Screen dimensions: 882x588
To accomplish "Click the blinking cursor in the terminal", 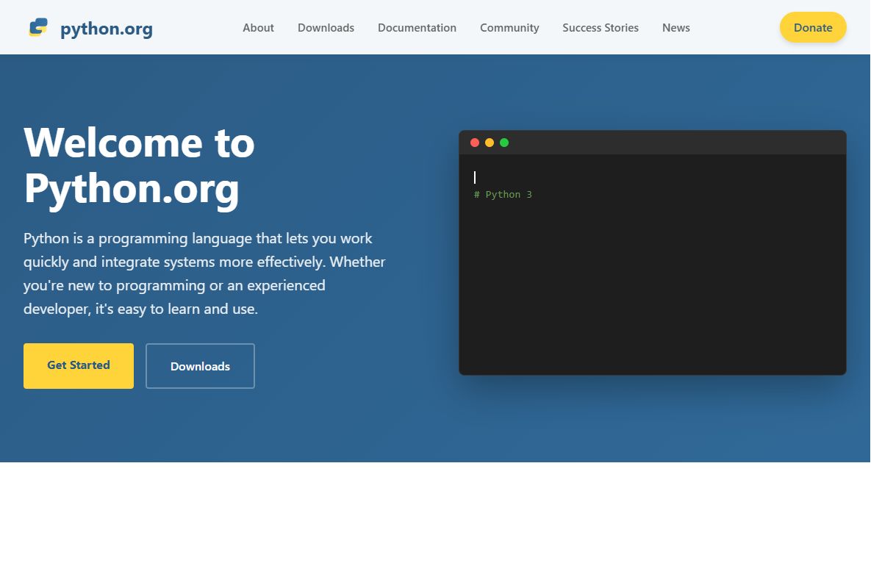I will point(475,177).
